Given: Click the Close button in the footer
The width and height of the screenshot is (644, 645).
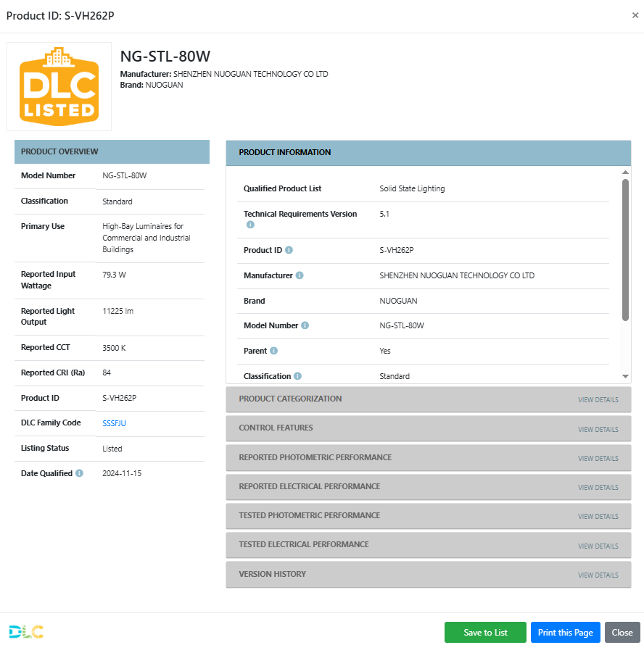Looking at the screenshot, I should click(x=622, y=632).
